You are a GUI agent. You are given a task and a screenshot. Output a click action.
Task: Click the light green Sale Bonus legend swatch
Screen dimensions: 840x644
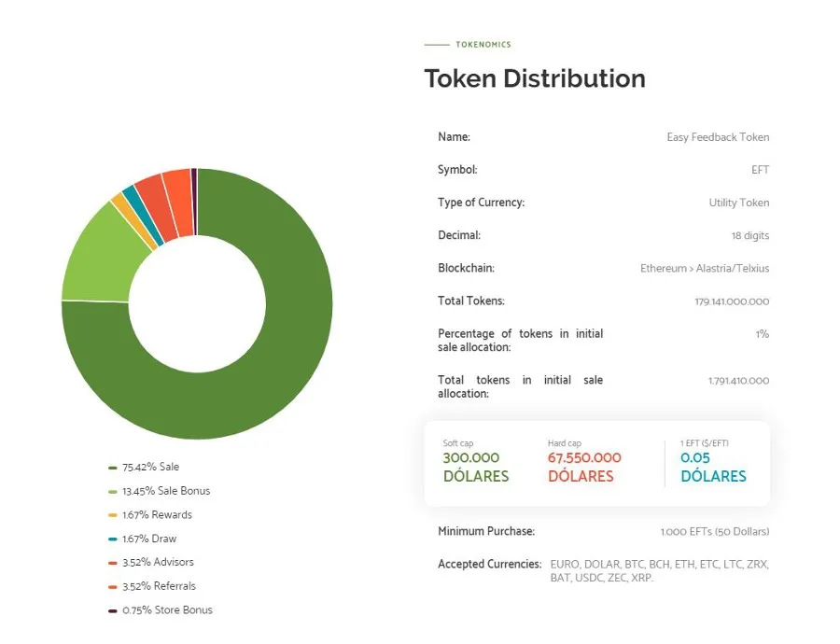pyautogui.click(x=113, y=491)
